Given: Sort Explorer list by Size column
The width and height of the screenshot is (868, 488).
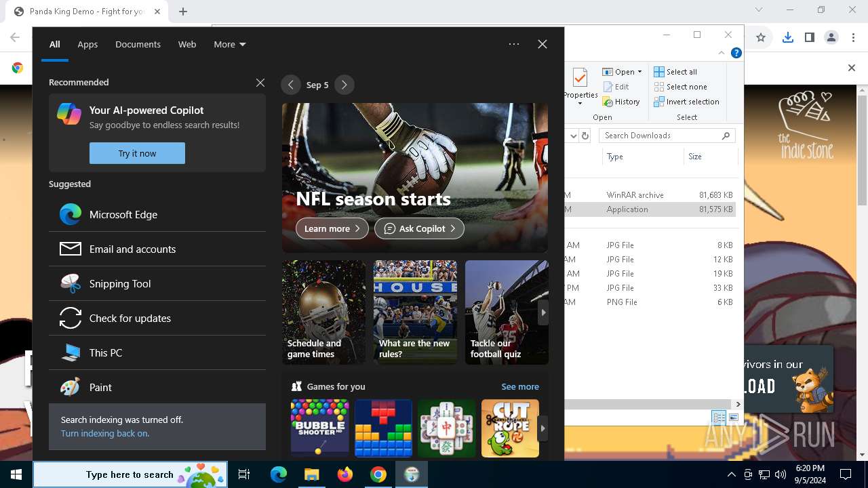Looking at the screenshot, I should coord(709,157).
